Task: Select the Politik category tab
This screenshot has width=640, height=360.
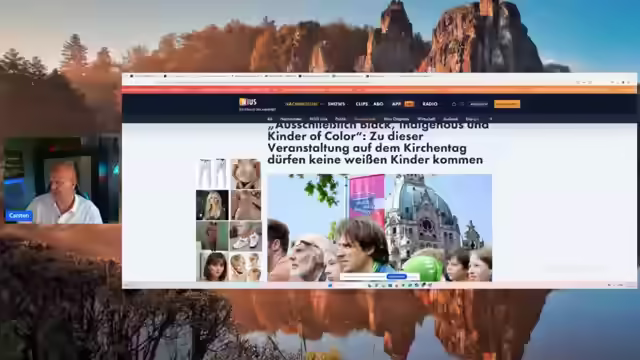Action: click(x=340, y=119)
